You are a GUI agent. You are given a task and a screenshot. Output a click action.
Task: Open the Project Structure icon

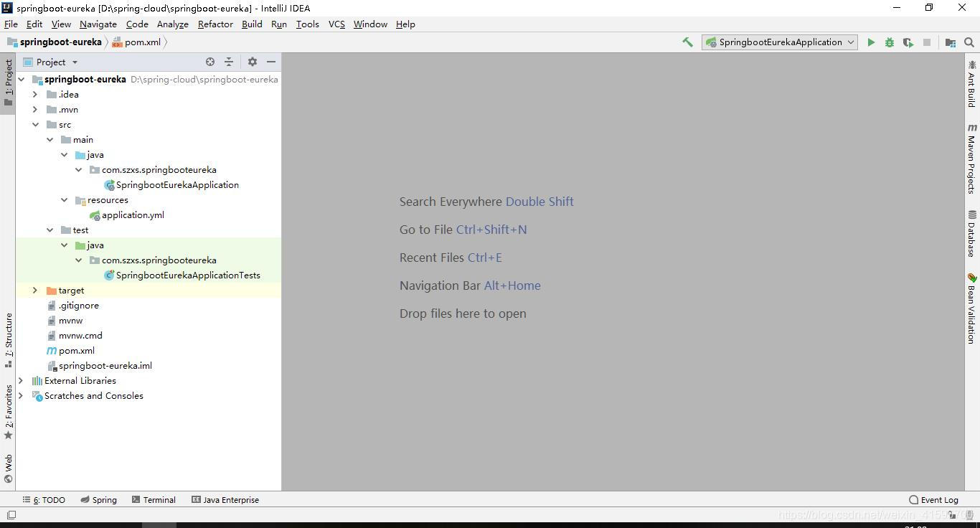(x=951, y=42)
